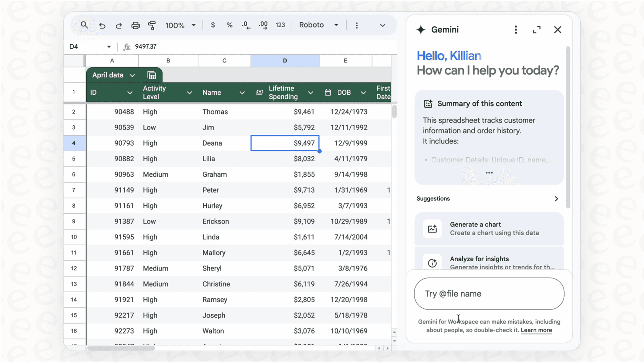Select the Paint format tool

(152, 25)
